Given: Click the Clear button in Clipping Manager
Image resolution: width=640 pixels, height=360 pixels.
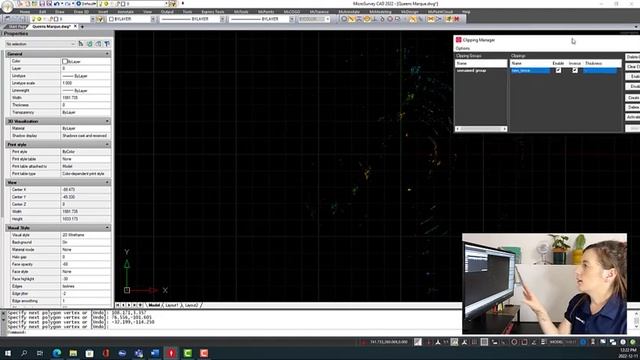Looking at the screenshot, I should [x=633, y=67].
